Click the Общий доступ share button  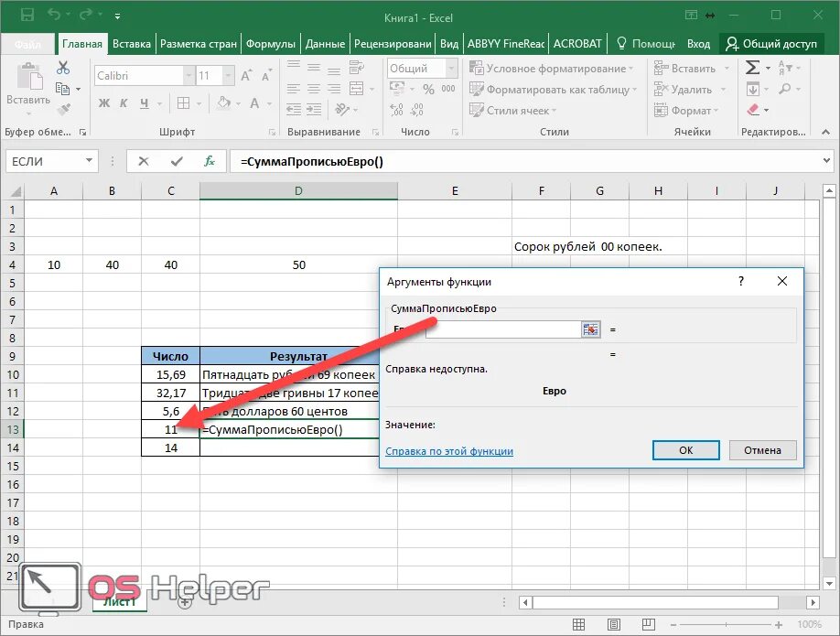tap(771, 44)
